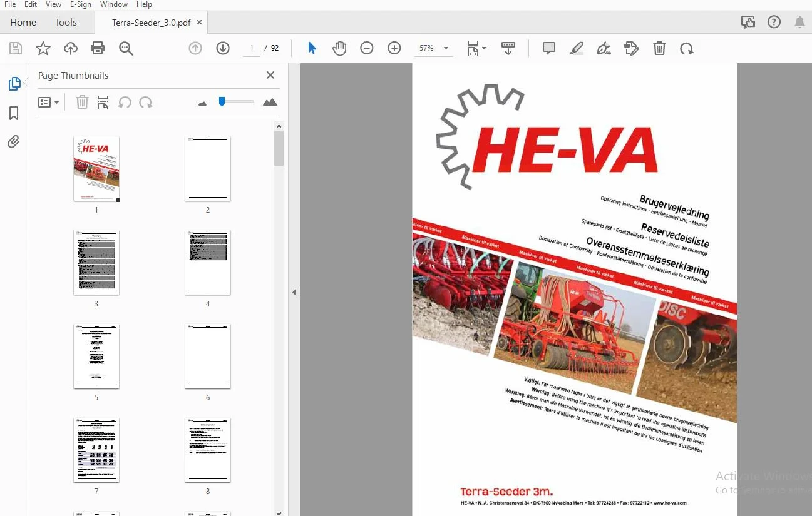Select page 6 thumbnail
The width and height of the screenshot is (812, 516).
tap(208, 357)
